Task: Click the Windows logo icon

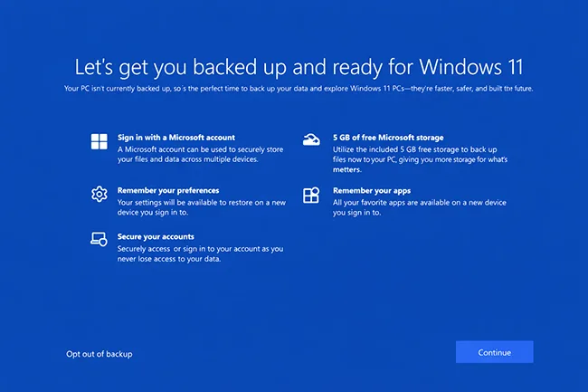Action: (99, 141)
